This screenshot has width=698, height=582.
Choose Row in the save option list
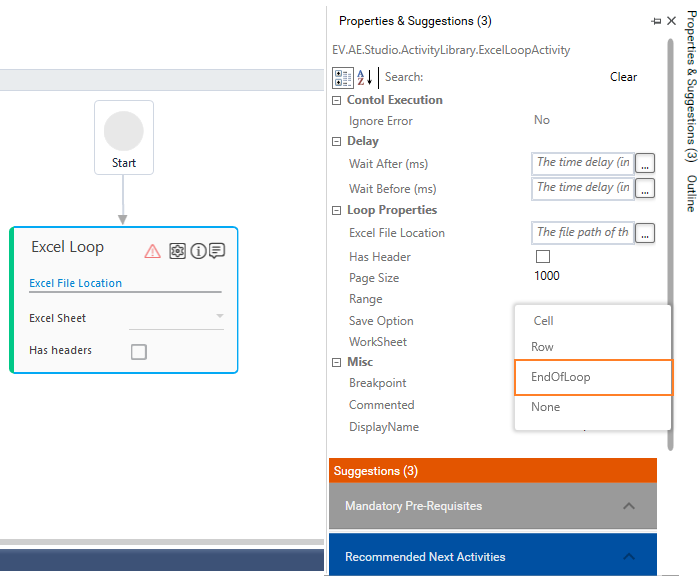click(x=542, y=347)
